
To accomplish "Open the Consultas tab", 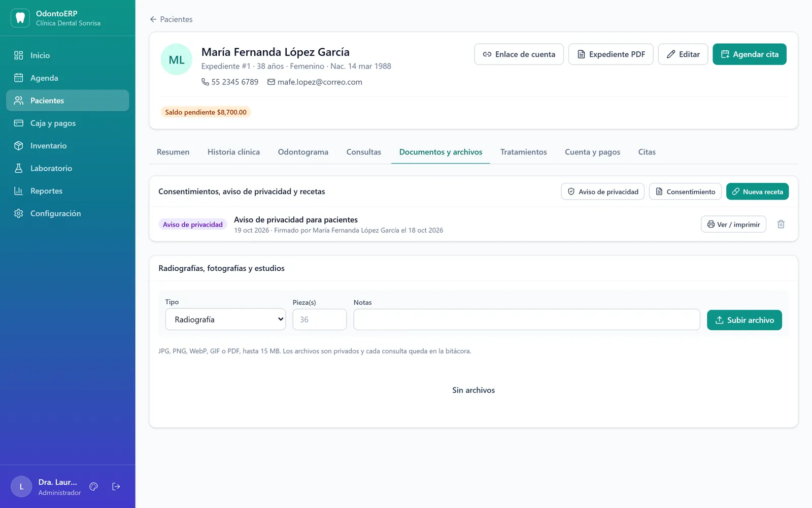I will 364,152.
